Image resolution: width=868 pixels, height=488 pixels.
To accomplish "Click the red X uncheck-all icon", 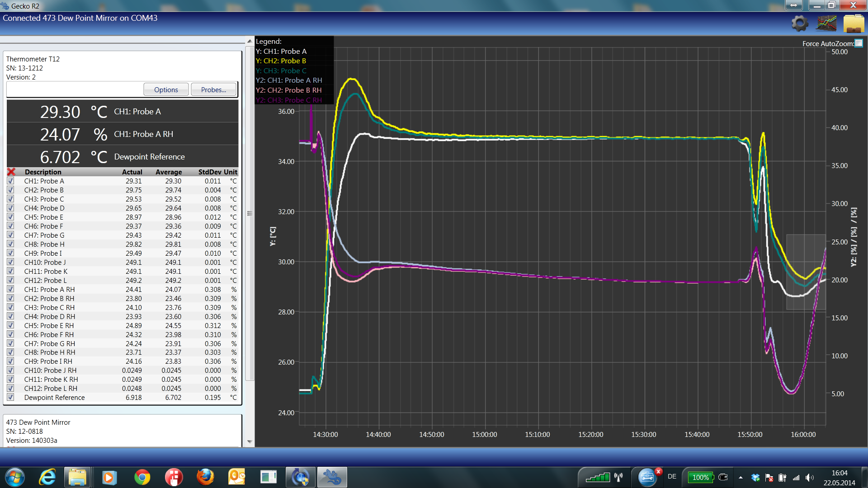I will click(11, 172).
